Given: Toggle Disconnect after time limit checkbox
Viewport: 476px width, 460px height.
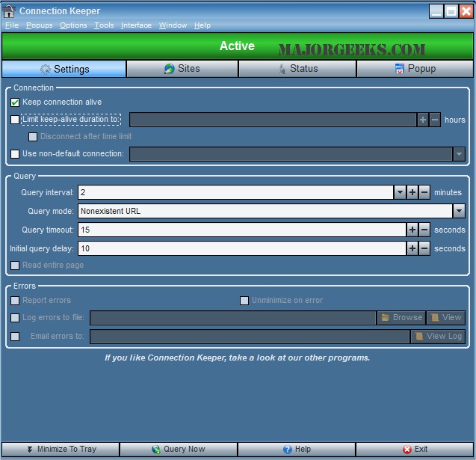Looking at the screenshot, I should point(33,137).
